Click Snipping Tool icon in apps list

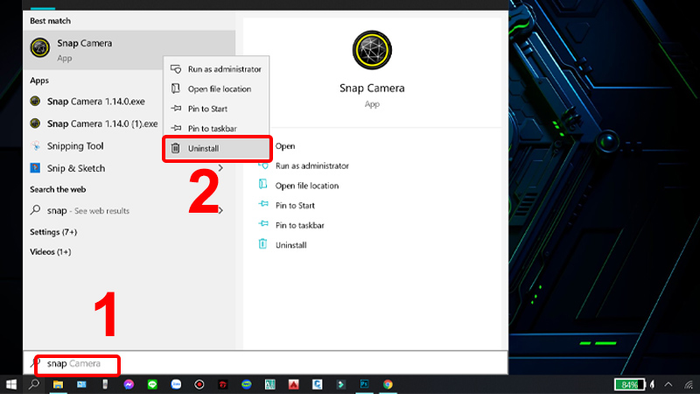[35, 145]
